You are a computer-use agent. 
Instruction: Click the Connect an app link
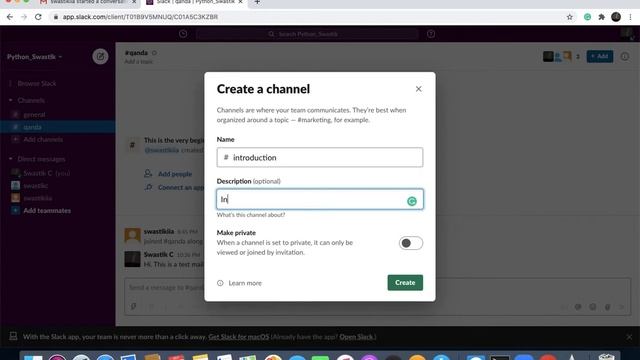[181, 188]
